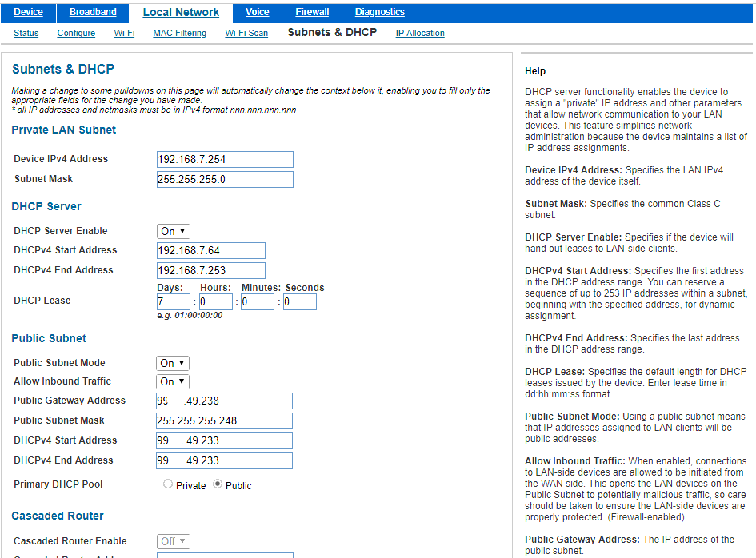
Task: Select Private as Primary DHCP Pool
Action: point(168,484)
